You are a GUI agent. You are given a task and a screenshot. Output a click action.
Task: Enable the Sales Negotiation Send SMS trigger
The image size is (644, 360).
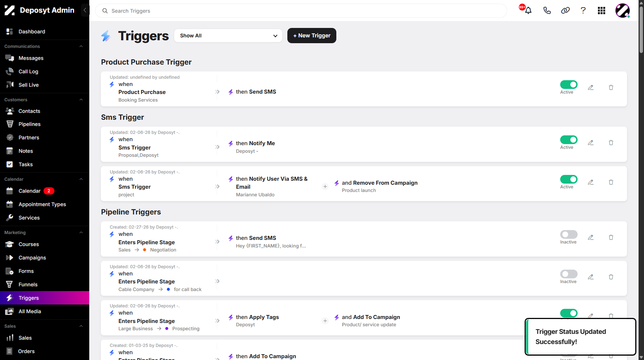click(x=569, y=234)
